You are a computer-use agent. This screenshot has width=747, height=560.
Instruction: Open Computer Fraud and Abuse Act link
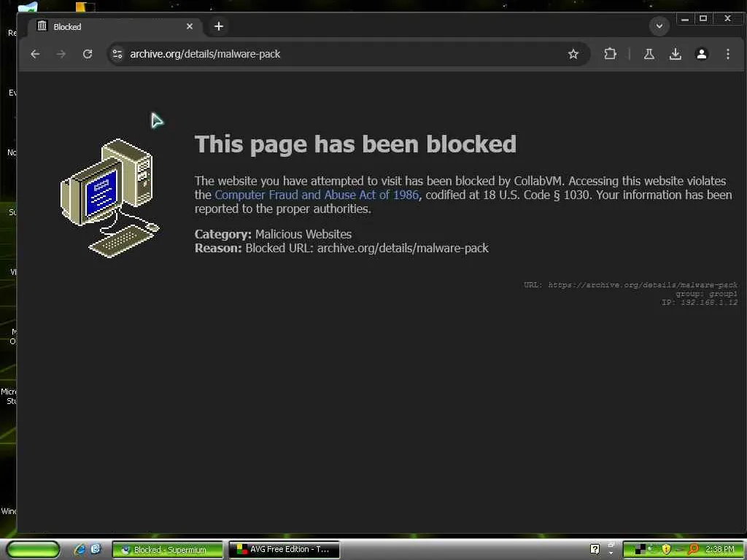tap(317, 195)
